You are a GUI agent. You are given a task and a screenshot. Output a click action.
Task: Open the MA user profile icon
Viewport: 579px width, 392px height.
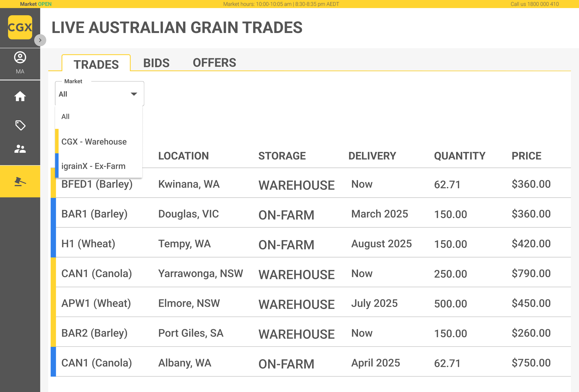tap(20, 57)
